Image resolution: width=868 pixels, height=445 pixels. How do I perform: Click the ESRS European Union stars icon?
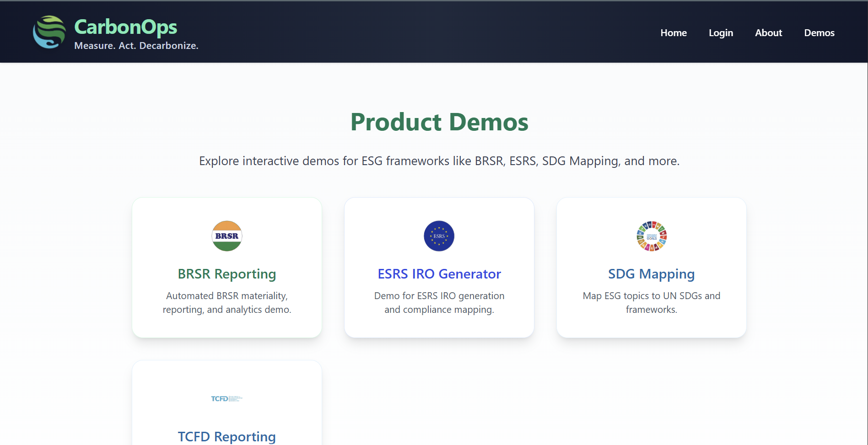pyautogui.click(x=439, y=236)
